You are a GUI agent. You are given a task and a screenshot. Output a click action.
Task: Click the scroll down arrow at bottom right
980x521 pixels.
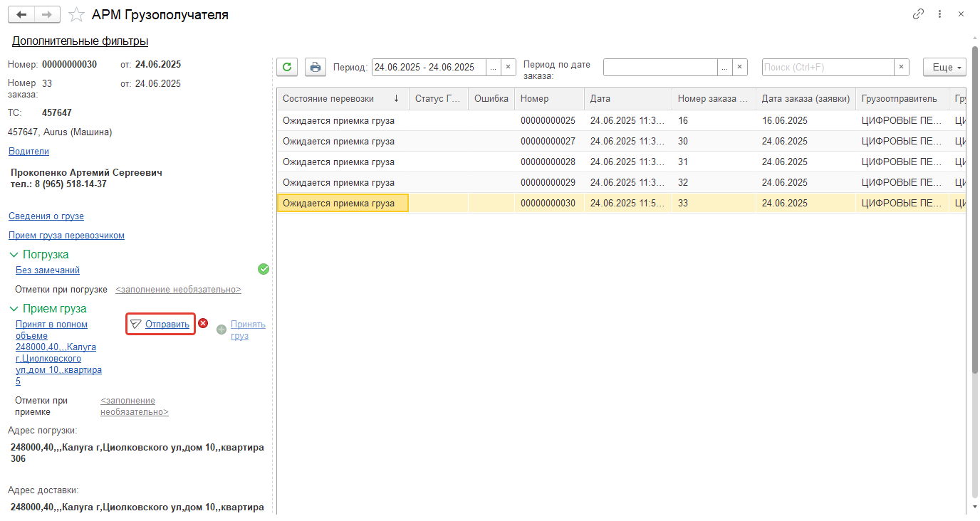tap(975, 507)
